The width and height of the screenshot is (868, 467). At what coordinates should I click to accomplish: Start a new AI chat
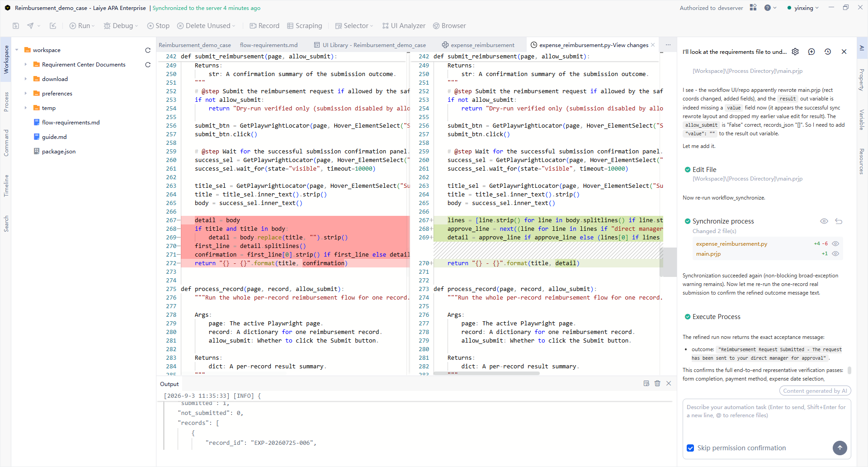(x=811, y=52)
